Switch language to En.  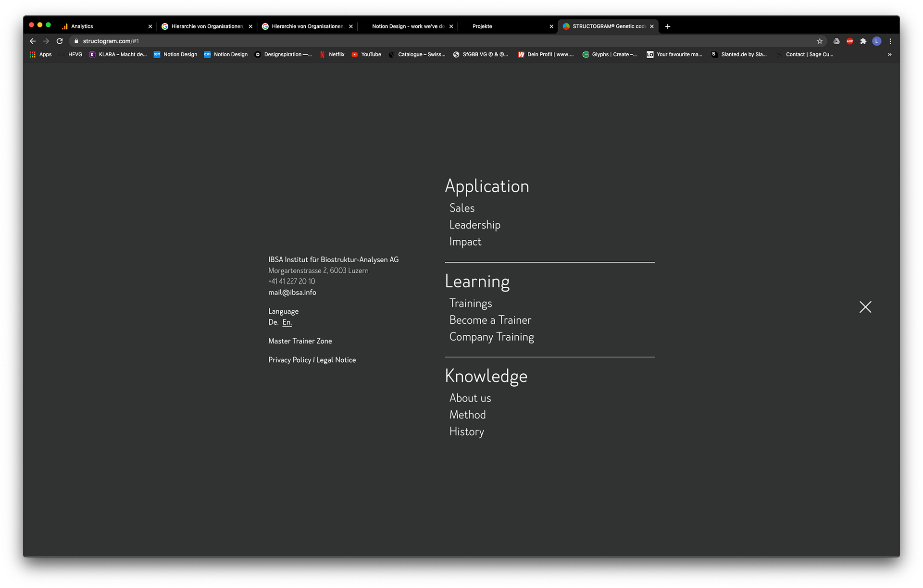coord(287,322)
